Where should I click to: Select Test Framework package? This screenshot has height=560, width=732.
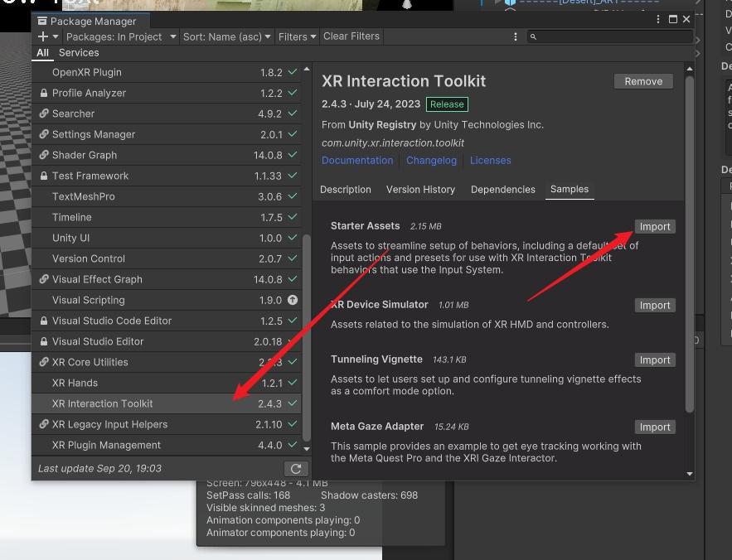(167, 176)
